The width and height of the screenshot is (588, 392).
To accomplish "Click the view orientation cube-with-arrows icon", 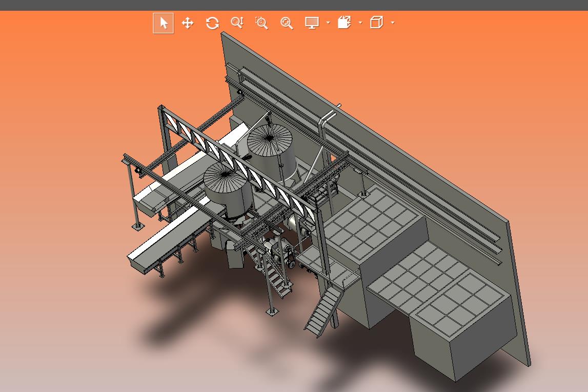I will [344, 23].
